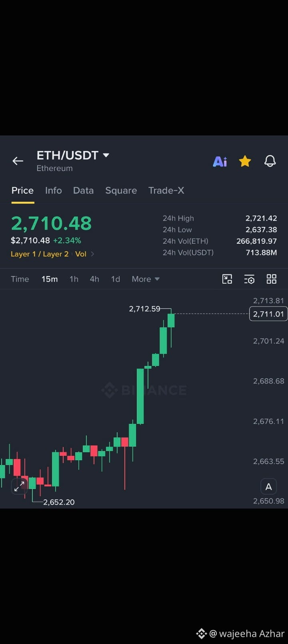The height and width of the screenshot is (644, 288).
Task: Tap the tall green breakout candle
Action: point(140,396)
